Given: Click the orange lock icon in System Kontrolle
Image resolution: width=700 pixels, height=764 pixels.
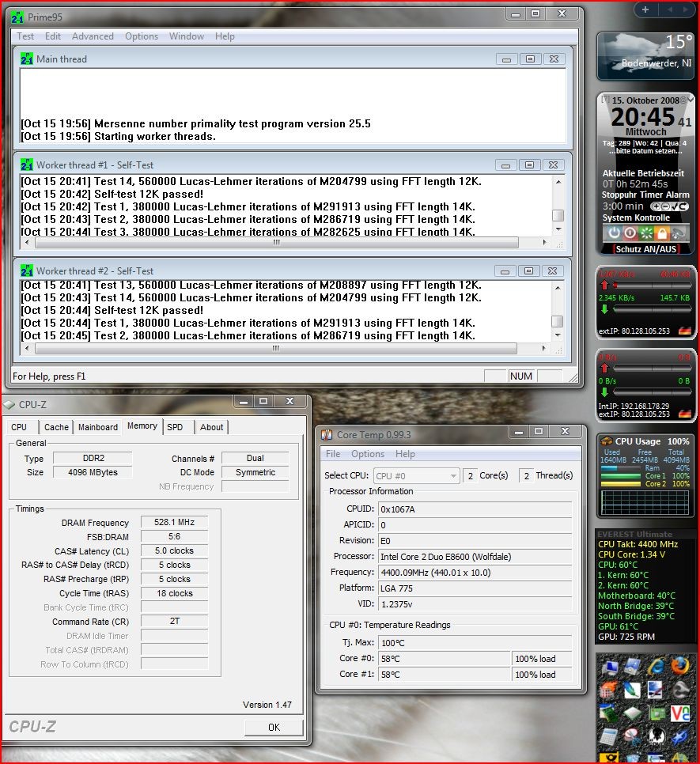Looking at the screenshot, I should point(662,233).
